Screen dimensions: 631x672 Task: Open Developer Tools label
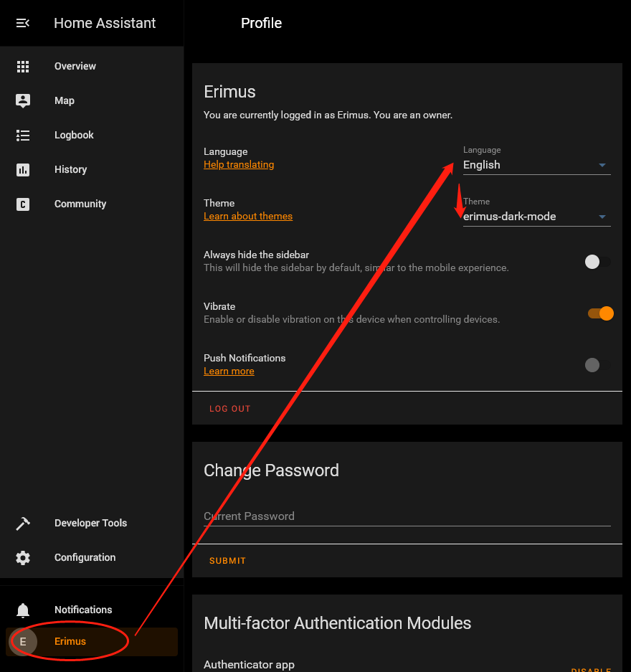(x=90, y=524)
